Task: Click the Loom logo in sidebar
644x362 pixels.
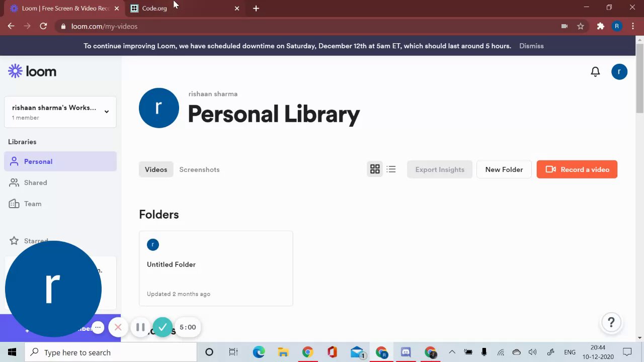Action: coord(32,71)
